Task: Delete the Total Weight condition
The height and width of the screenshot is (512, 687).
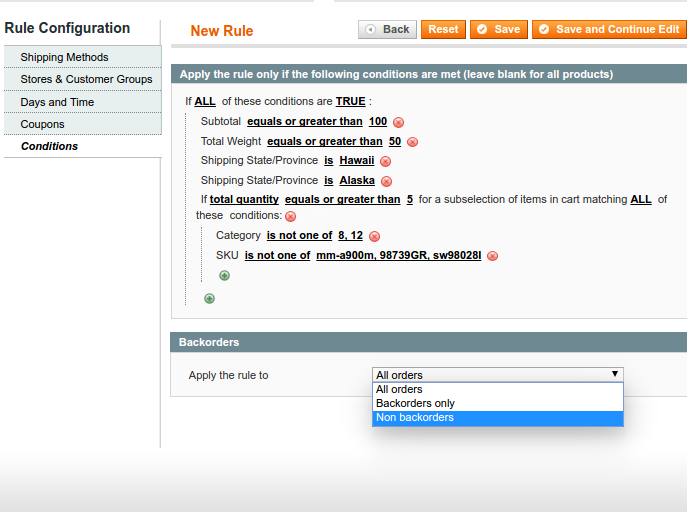Action: point(412,142)
